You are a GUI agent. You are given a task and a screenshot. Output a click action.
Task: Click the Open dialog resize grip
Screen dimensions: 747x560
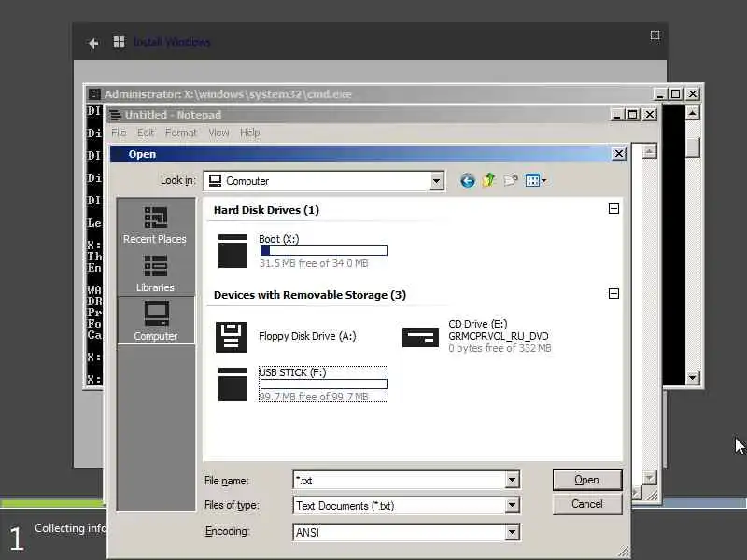(x=623, y=552)
